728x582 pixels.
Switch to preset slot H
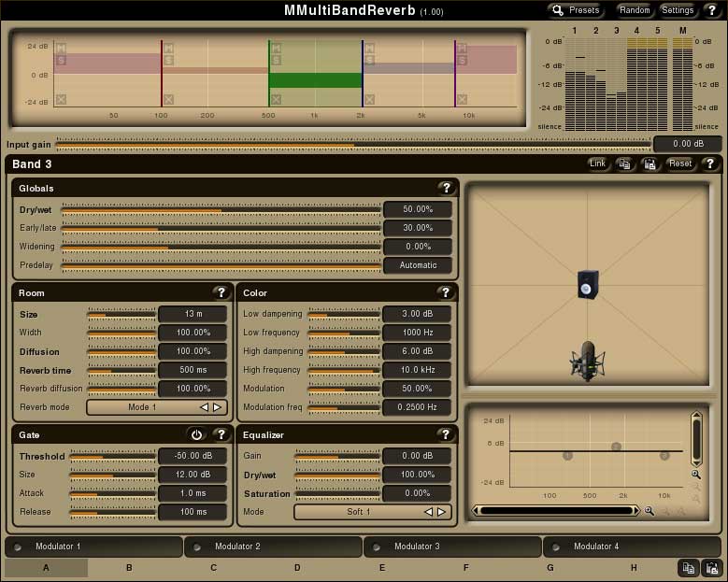click(x=634, y=568)
